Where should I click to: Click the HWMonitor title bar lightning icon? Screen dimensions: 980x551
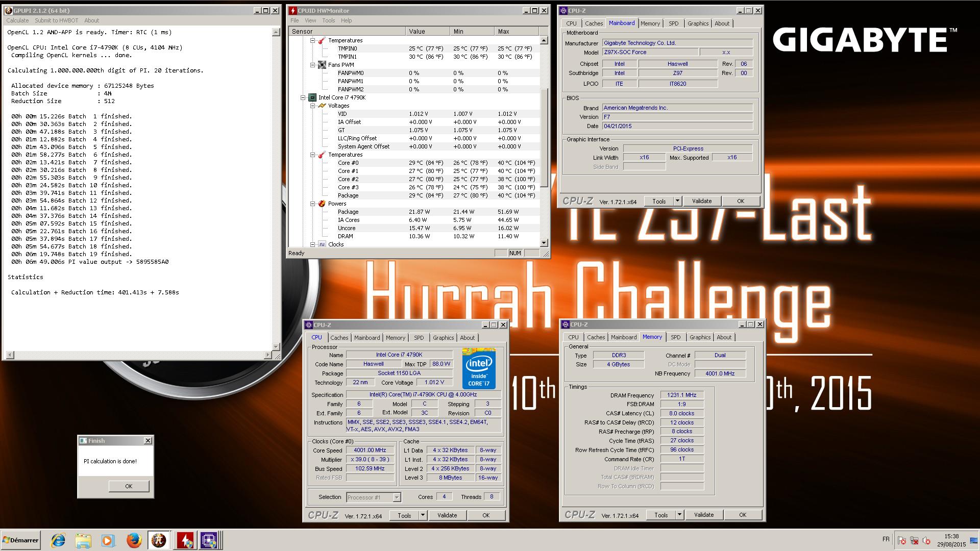click(x=293, y=11)
